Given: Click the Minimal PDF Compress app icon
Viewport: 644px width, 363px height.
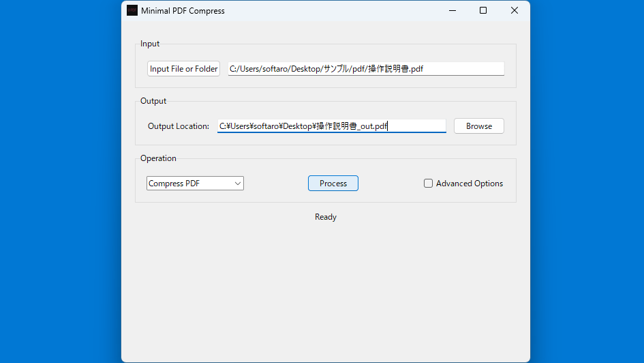Looking at the screenshot, I should [132, 11].
